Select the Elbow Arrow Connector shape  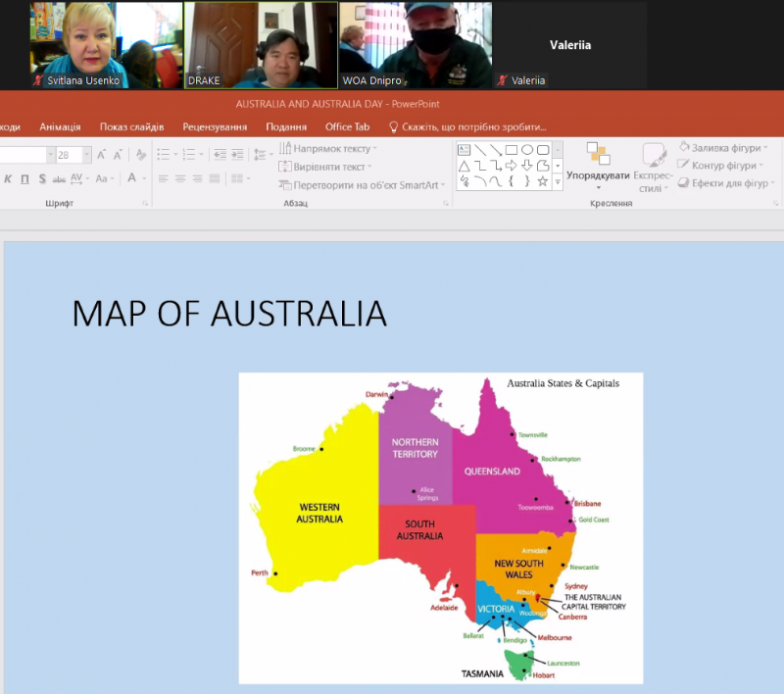496,166
